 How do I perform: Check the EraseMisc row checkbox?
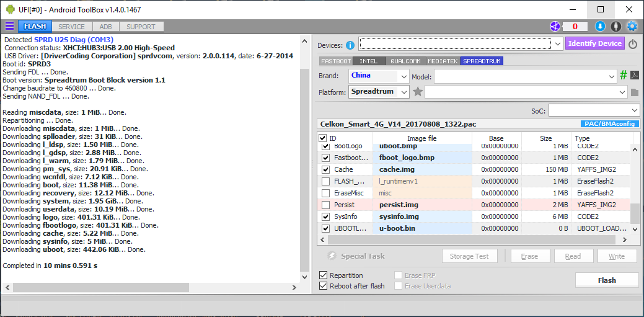[325, 193]
